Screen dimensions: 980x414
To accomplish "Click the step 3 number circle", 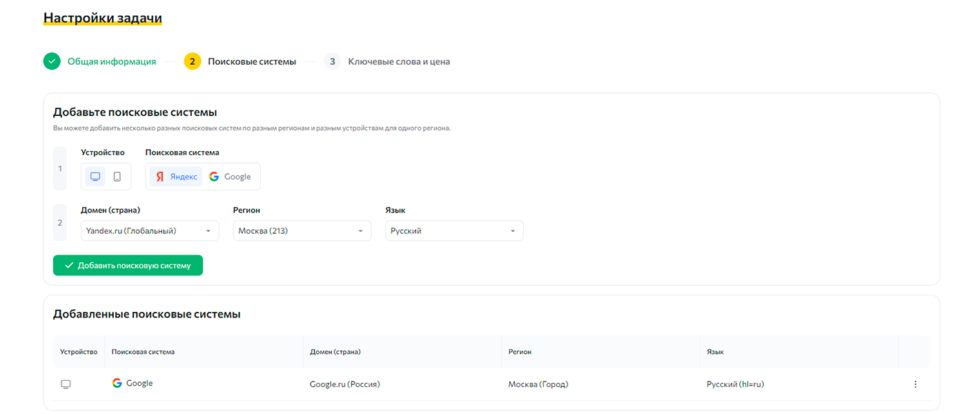I will pos(333,61).
